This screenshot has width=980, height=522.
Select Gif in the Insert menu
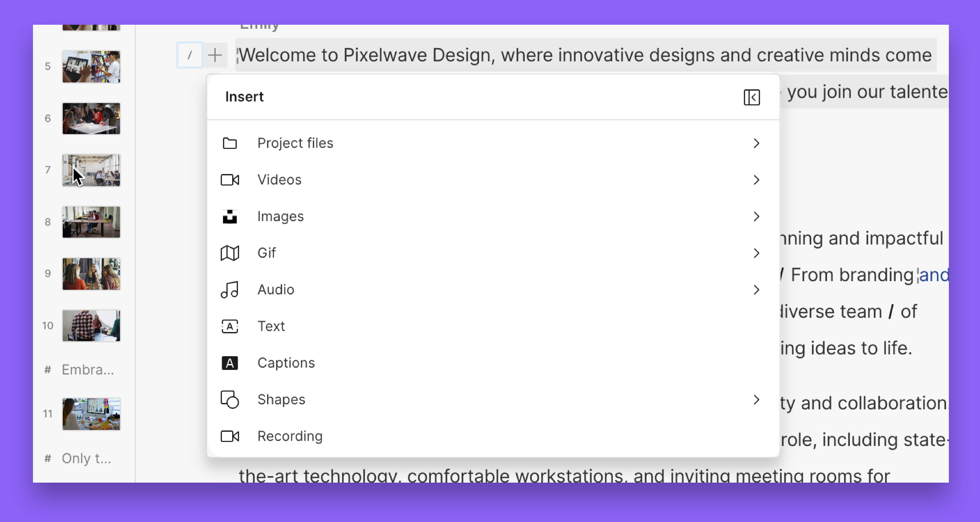(493, 253)
